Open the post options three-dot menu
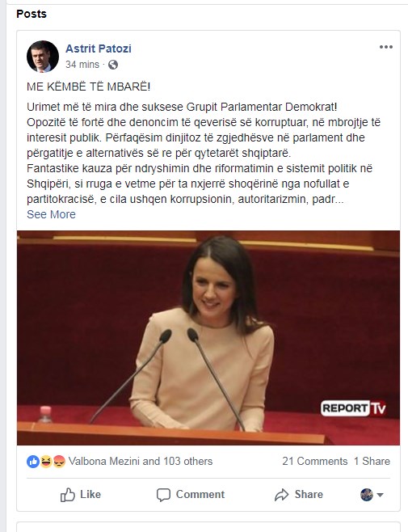 click(x=386, y=47)
